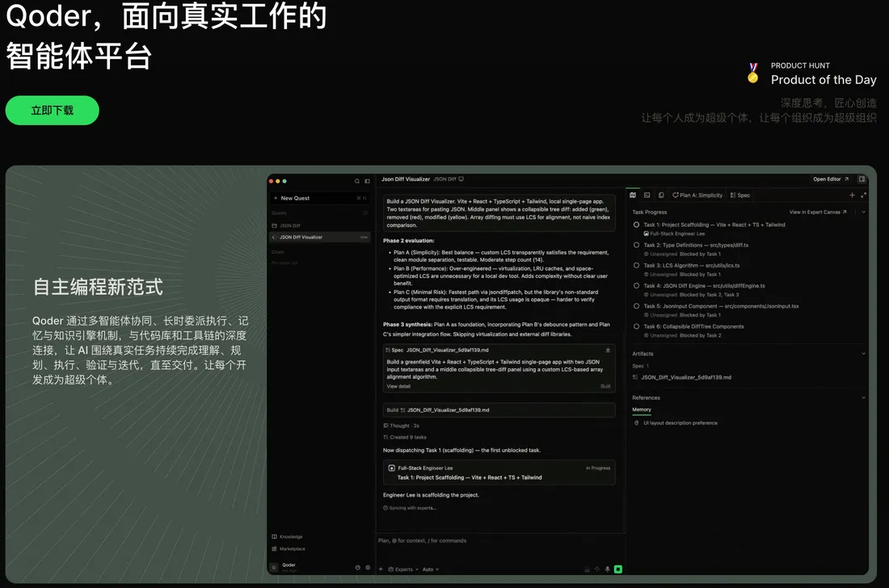Select the map overview tab icon
Screen dimensions: 889x588
[x=633, y=195]
